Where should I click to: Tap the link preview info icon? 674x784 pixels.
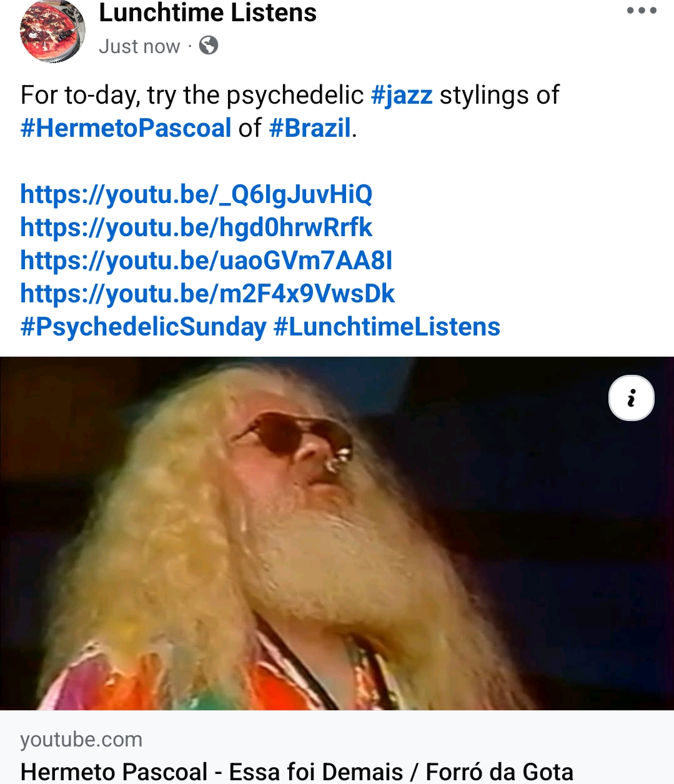[632, 398]
